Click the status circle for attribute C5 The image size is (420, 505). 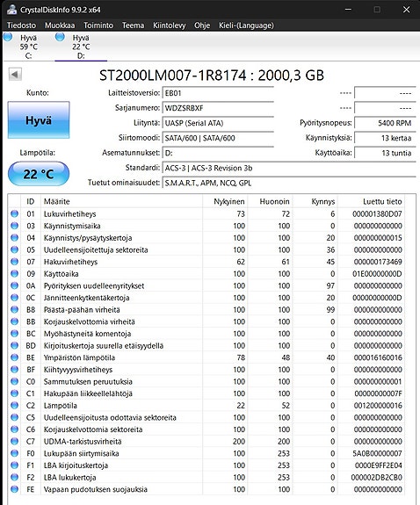coord(14,417)
